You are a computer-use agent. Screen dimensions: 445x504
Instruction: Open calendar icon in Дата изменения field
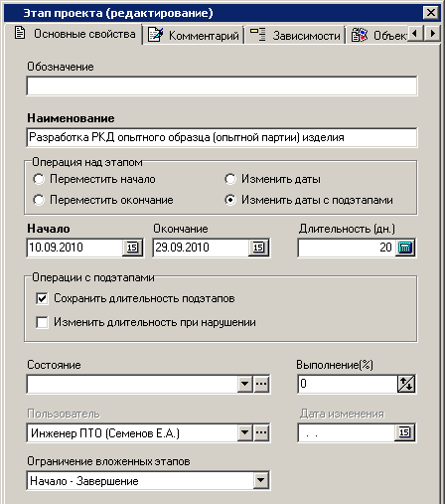[404, 432]
